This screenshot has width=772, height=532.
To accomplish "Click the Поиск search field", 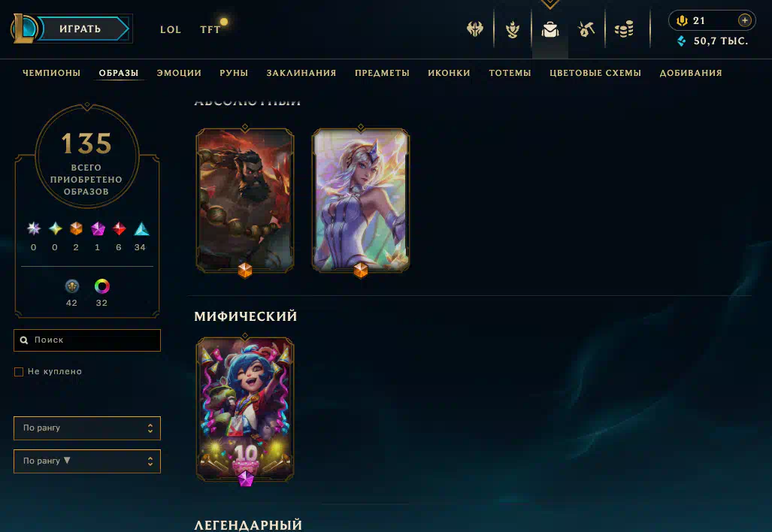I will [87, 340].
